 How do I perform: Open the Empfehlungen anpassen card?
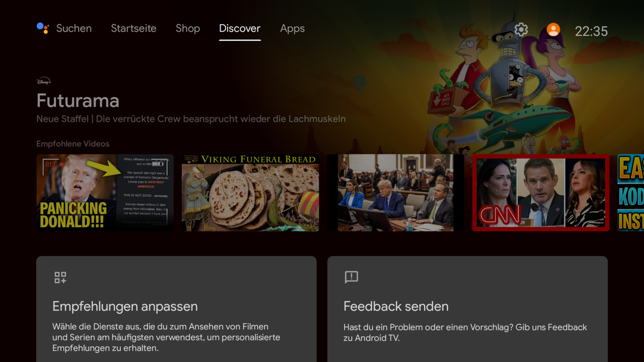tap(176, 309)
